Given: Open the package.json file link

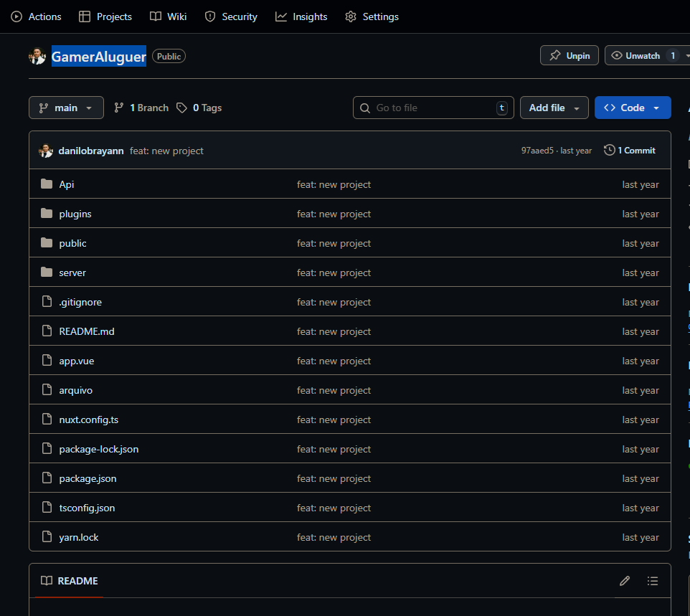Looking at the screenshot, I should pos(88,478).
